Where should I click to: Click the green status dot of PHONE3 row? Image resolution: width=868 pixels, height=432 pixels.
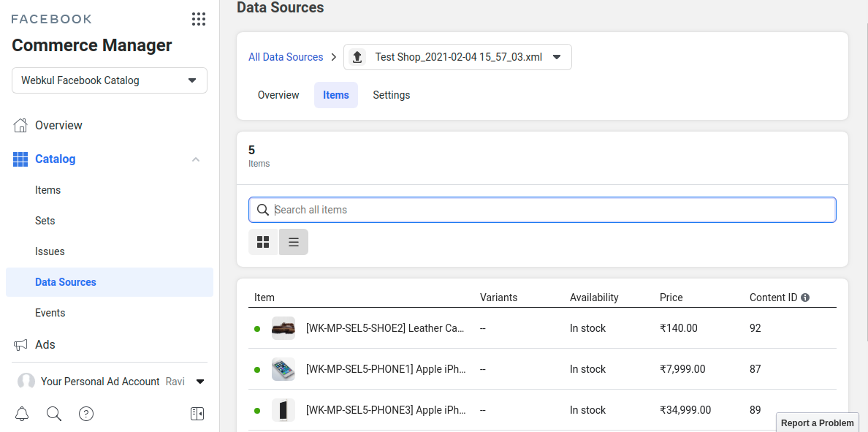[257, 411]
